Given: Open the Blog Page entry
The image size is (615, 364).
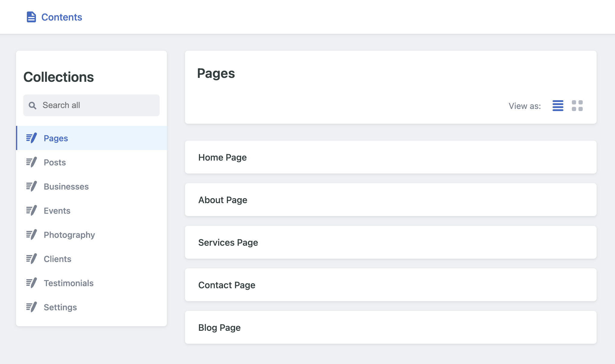Looking at the screenshot, I should pyautogui.click(x=390, y=327).
